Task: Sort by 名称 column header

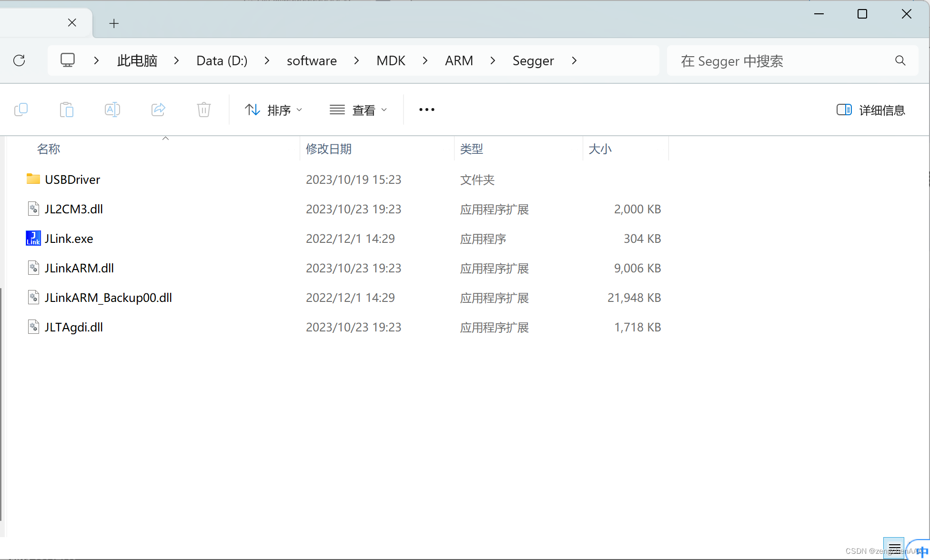Action: (49, 149)
